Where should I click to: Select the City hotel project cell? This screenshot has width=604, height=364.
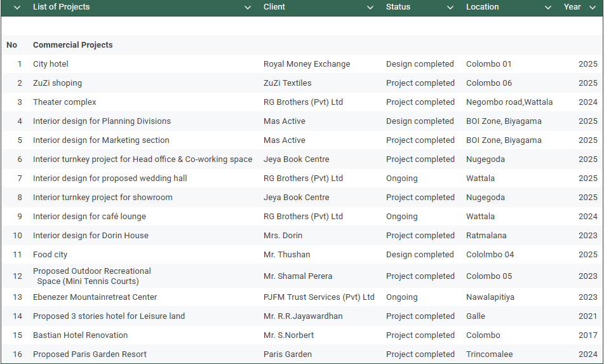(51, 64)
